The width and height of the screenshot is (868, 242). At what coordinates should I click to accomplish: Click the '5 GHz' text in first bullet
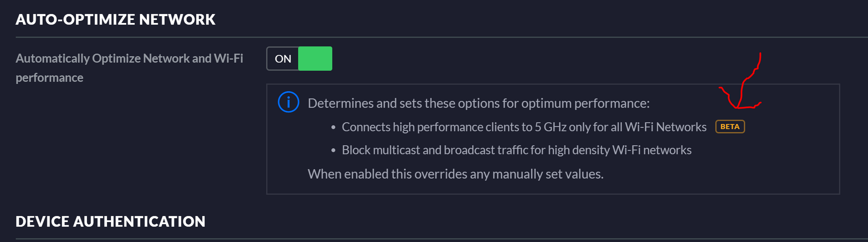[x=551, y=127]
